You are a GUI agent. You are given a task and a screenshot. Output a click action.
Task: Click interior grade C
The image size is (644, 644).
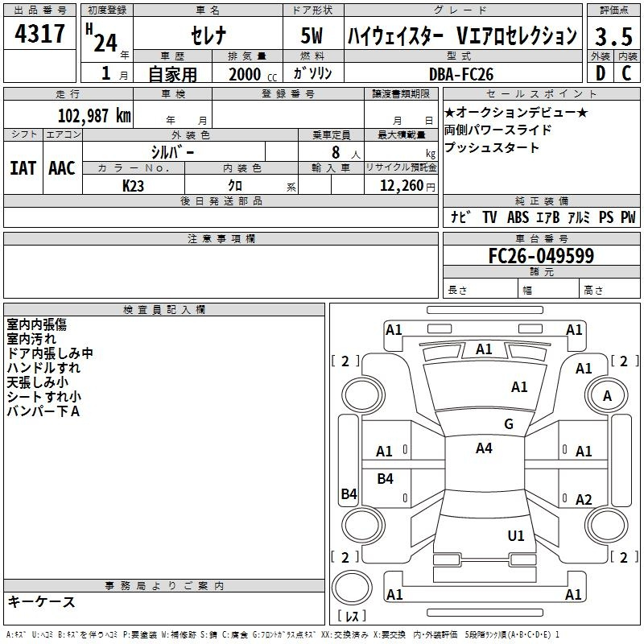click(x=627, y=73)
